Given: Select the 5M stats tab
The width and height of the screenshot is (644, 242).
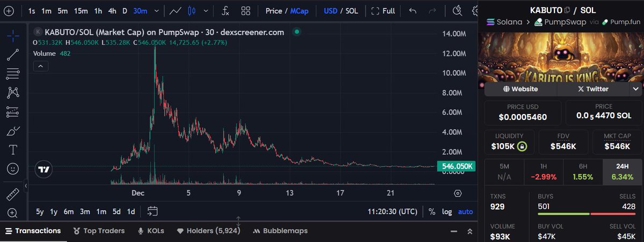Looking at the screenshot, I should point(504,171).
